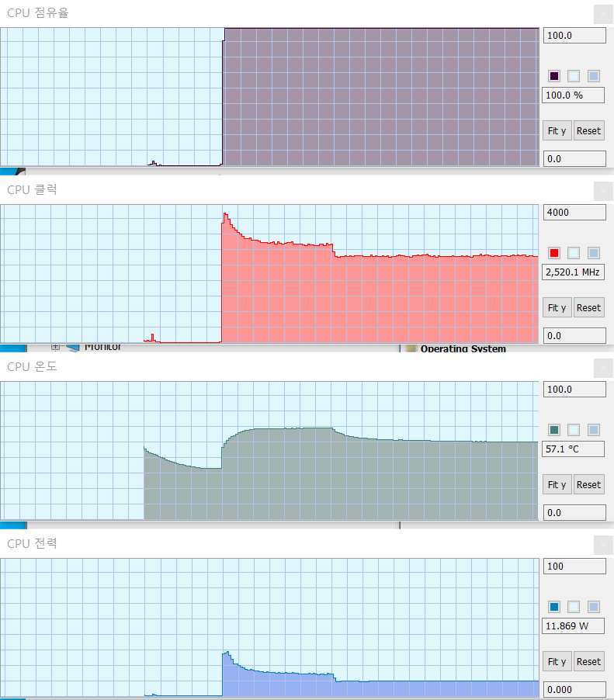614x700 pixels.
Task: Click Reset in CPU 전력 graph
Action: coord(588,661)
